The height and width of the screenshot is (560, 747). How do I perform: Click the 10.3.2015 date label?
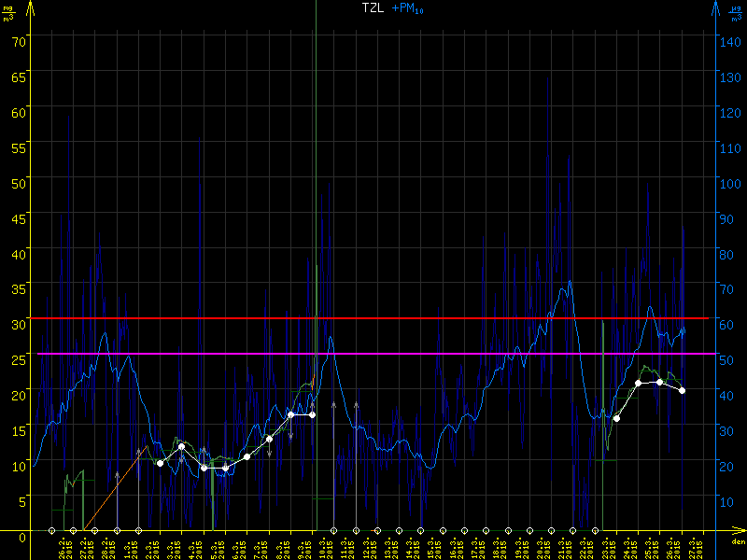pos(324,548)
